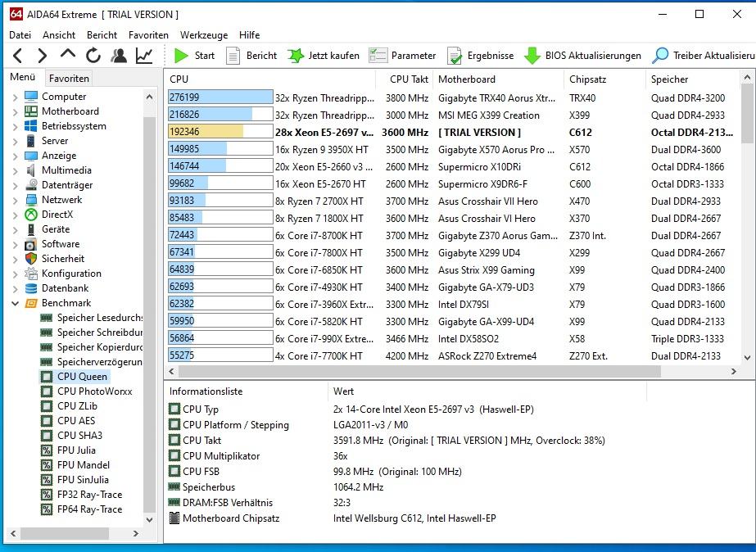This screenshot has width=756, height=552.
Task: Open the graph chart toolbar icon
Action: click(x=144, y=56)
